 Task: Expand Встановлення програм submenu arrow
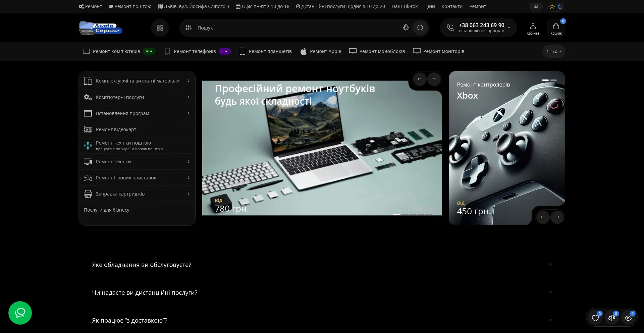click(x=189, y=113)
